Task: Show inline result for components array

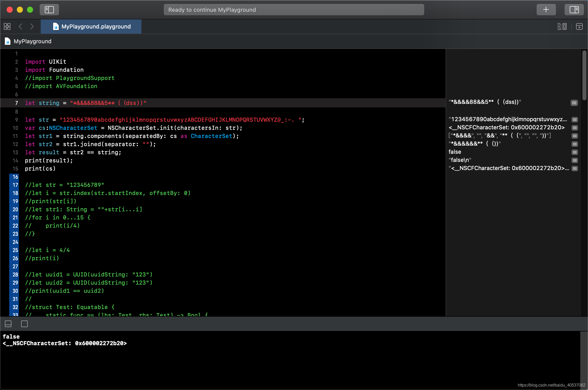Action: [575, 136]
